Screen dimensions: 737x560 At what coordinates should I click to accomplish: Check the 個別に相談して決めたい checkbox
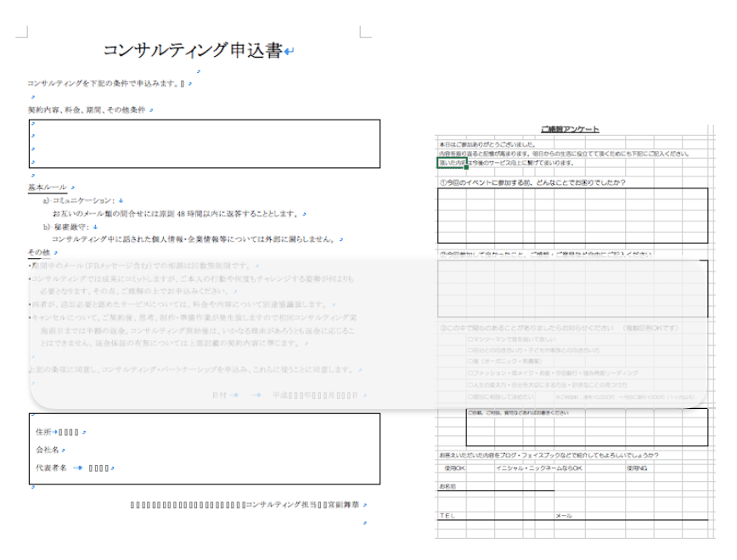click(x=470, y=395)
